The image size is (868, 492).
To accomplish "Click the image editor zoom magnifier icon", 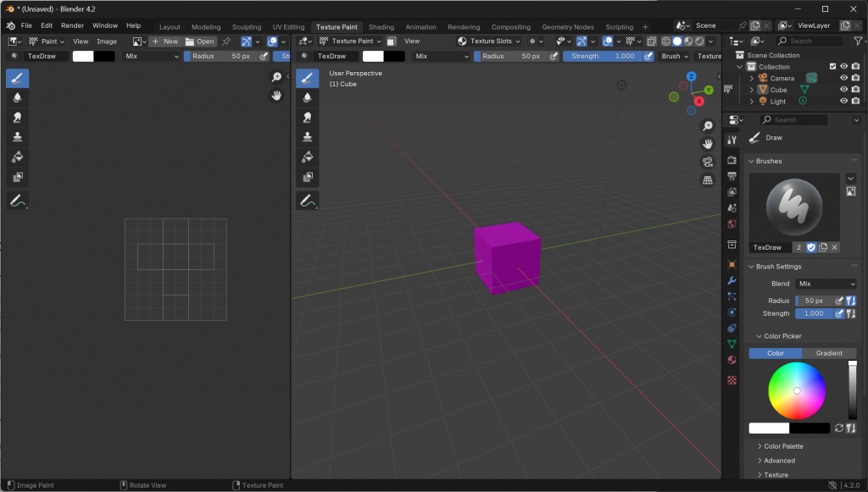I will point(276,77).
